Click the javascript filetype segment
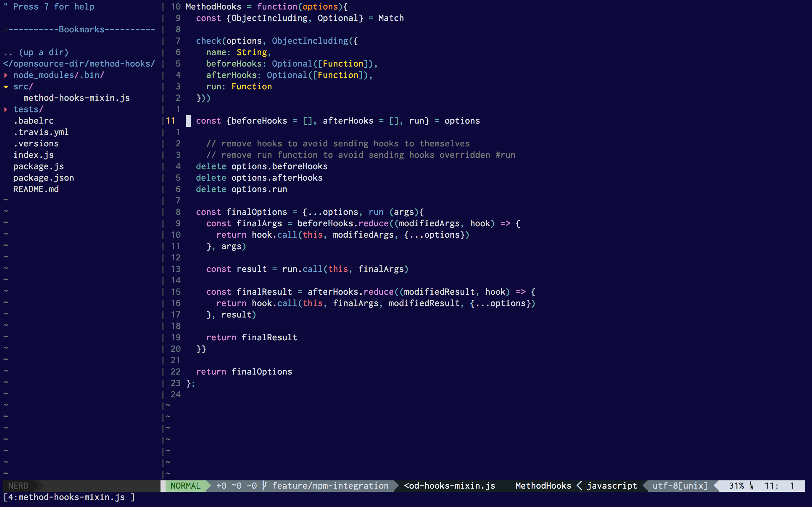Screen dimensions: 812x507 (x=612, y=485)
